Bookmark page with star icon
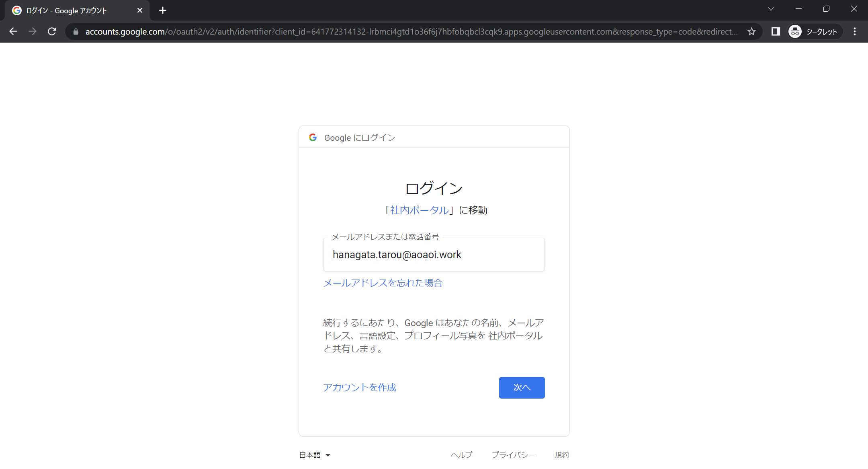The image size is (868, 469). 751,31
